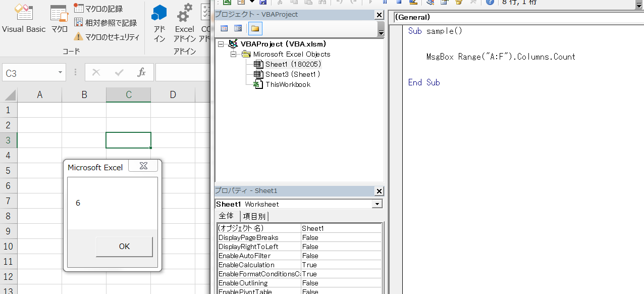Select ThisWorkbook in the project tree
The width and height of the screenshot is (644, 294).
(288, 84)
